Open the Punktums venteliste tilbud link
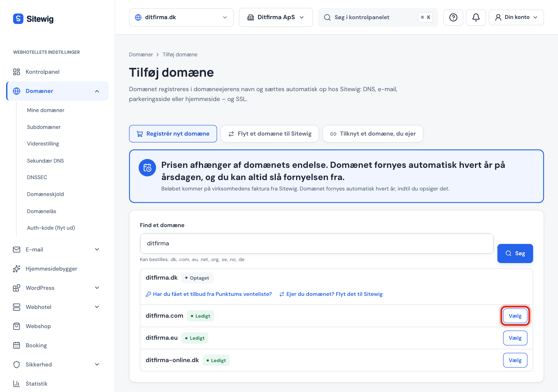This screenshot has height=392, width=558. (x=209, y=294)
